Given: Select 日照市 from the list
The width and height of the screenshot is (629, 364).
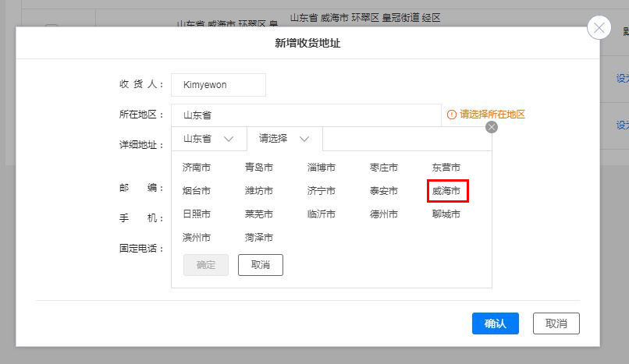Looking at the screenshot, I should coord(196,214).
